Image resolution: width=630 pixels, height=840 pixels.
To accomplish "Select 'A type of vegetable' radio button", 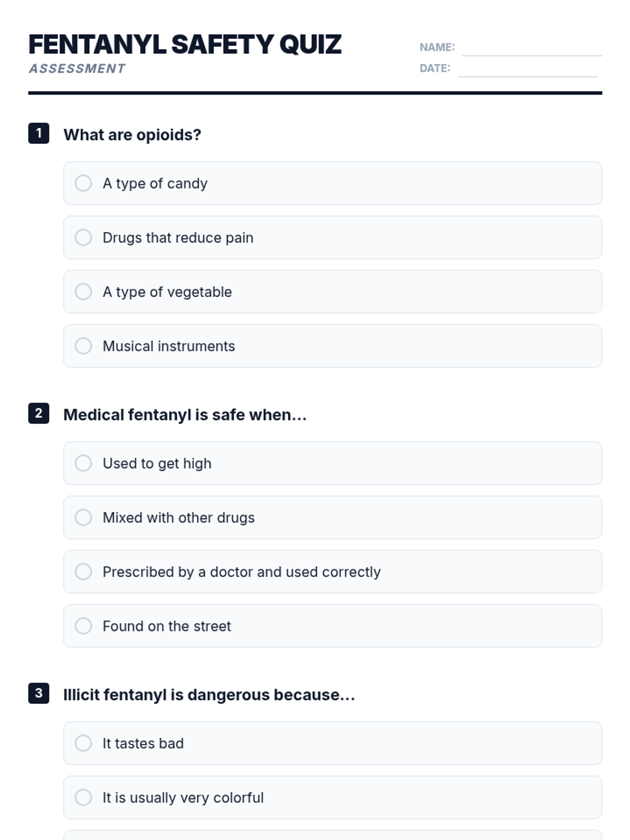I will (83, 292).
